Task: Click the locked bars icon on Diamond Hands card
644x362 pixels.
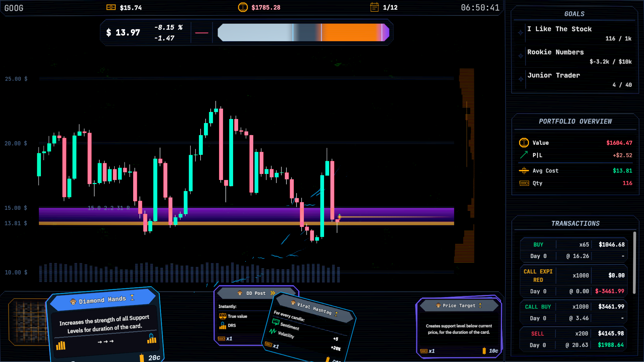Action: [152, 339]
